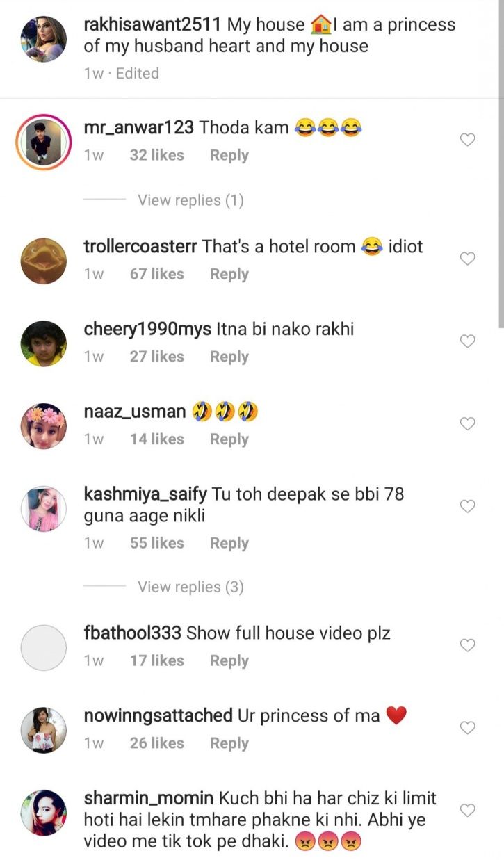Screen dimensions: 504x860
Task: Expand View replies (1) under mr_anwar123
Action: click(x=190, y=200)
